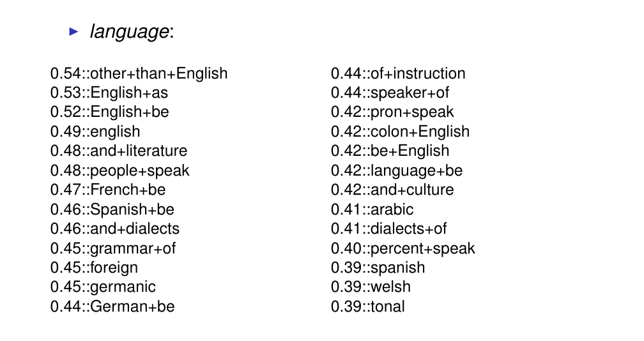
Task: Click the "0.44::German+be" line
Action: click(112, 307)
